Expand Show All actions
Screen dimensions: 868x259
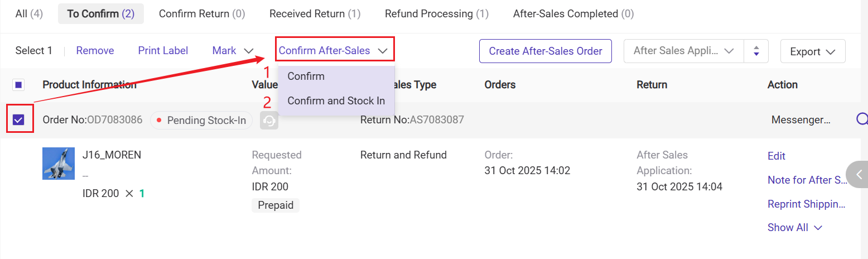(795, 227)
